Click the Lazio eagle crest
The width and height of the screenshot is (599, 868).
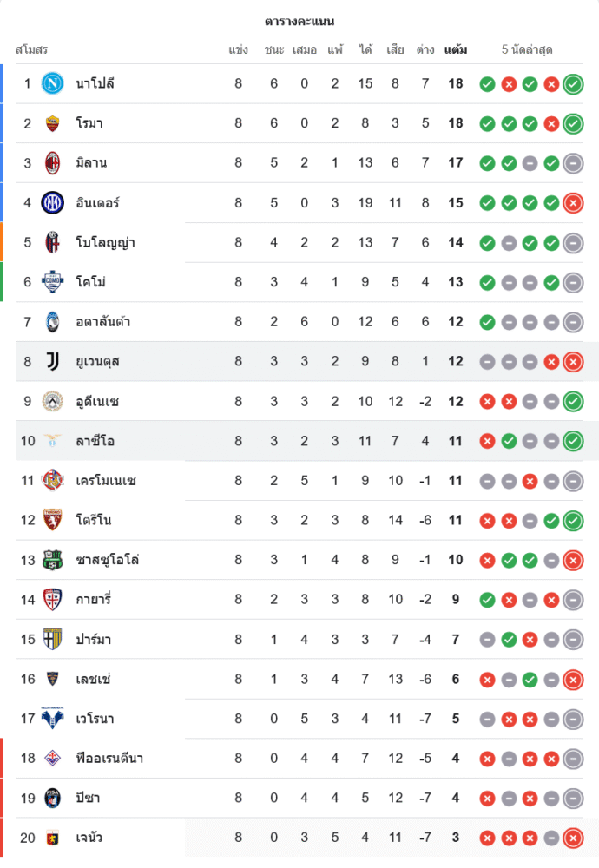[53, 441]
